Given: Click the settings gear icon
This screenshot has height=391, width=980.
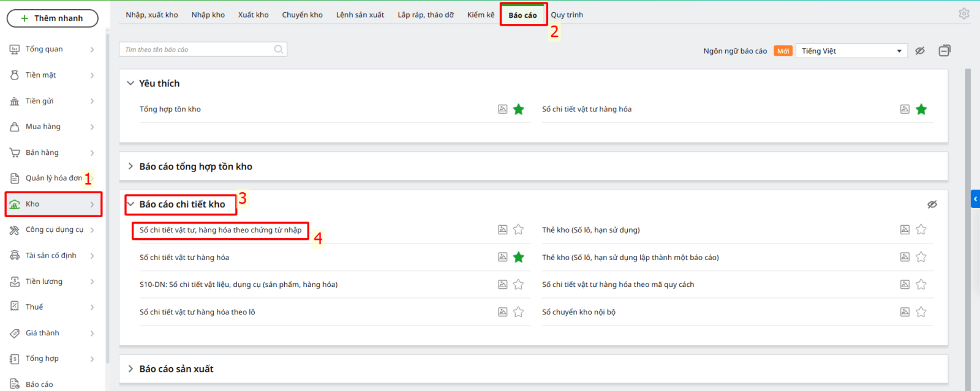Looking at the screenshot, I should click(963, 13).
